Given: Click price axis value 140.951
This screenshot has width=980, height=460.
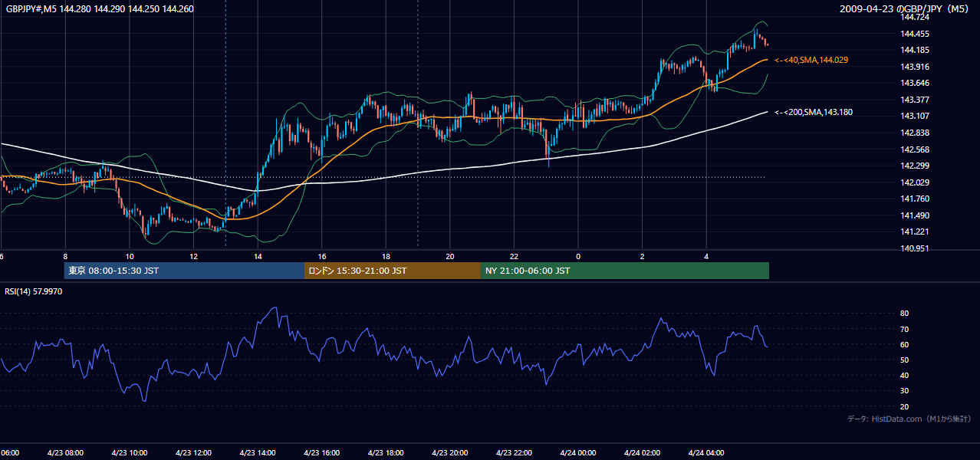Looking at the screenshot, I should click(x=915, y=249).
